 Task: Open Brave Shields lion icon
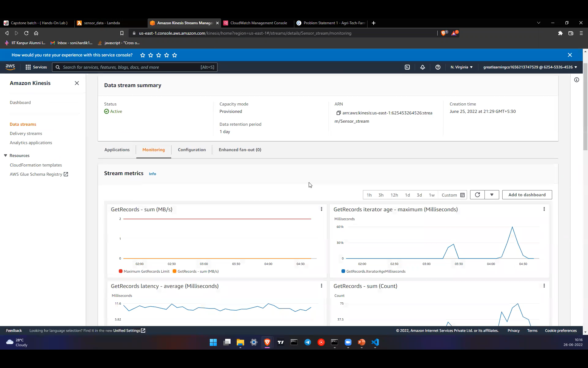[443, 33]
